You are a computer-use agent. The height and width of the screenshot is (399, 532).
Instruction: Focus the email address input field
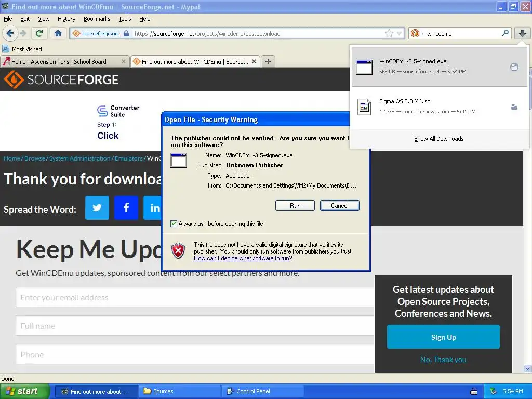pos(195,297)
